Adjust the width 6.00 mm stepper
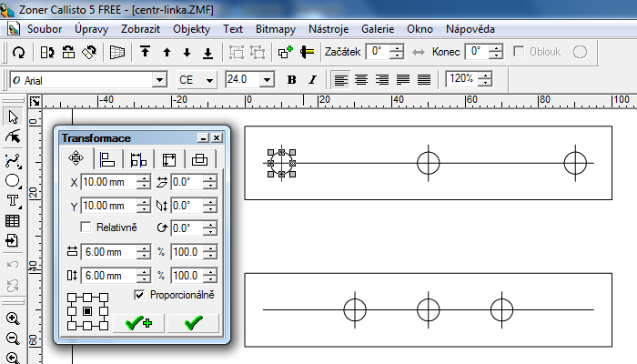The width and height of the screenshot is (637, 364). click(144, 252)
